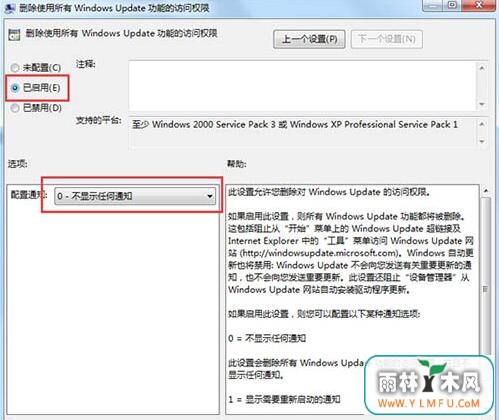Maximize the policy dialog window
The image size is (499, 420).
tap(452, 5)
